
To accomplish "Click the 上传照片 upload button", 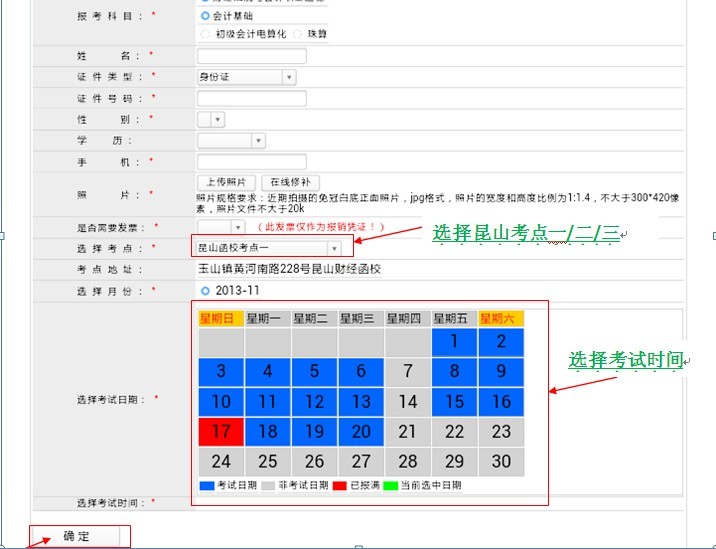I will coord(226,182).
